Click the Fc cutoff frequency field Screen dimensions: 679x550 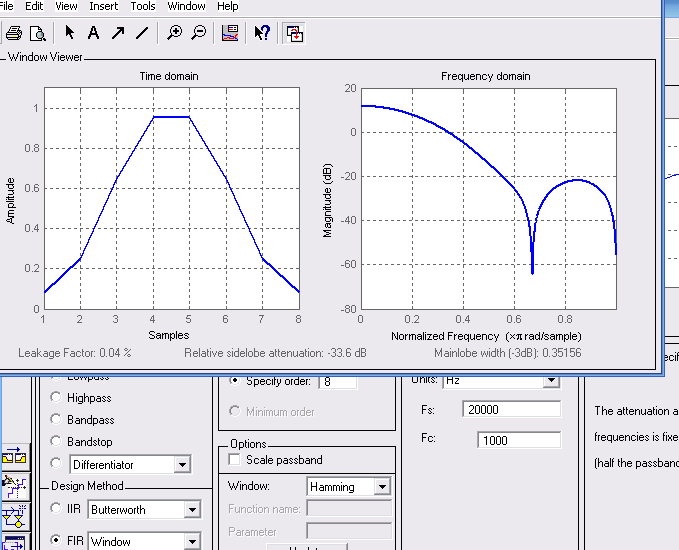coord(518,441)
